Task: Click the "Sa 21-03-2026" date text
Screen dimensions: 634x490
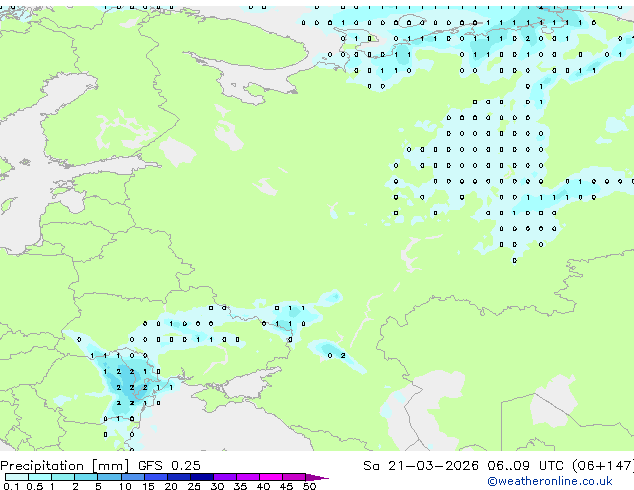Action: (421, 466)
